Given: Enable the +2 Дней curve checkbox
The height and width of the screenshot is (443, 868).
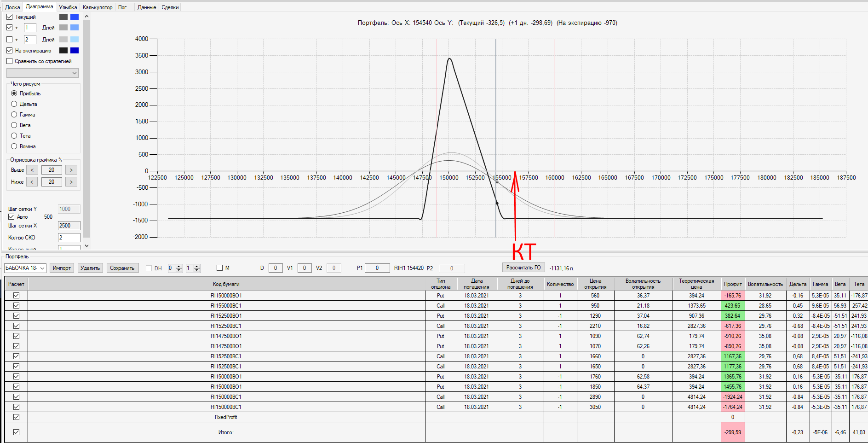Looking at the screenshot, I should [10, 40].
